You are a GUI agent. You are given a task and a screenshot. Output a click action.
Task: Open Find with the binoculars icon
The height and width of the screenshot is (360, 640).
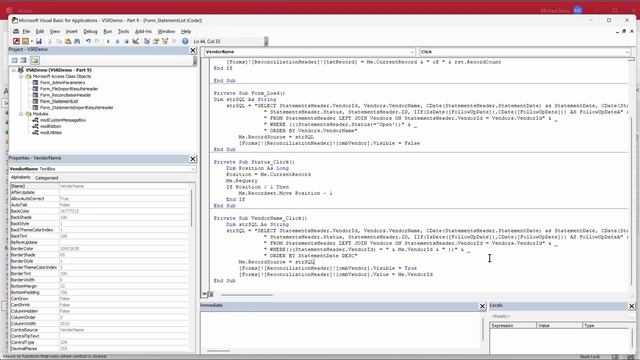point(77,41)
